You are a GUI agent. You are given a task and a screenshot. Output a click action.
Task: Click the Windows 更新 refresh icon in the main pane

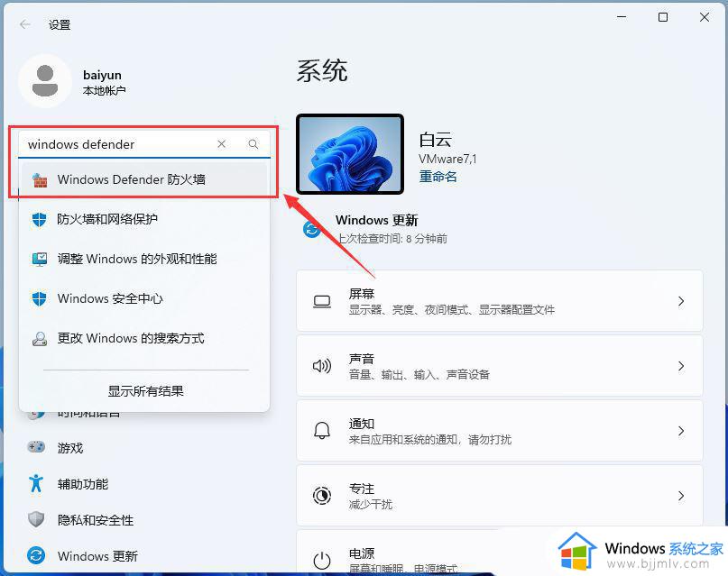pos(311,229)
